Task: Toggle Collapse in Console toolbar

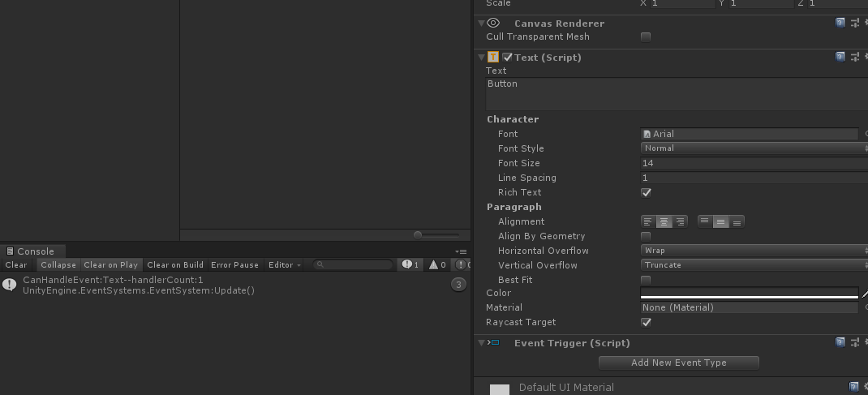Action: [58, 265]
